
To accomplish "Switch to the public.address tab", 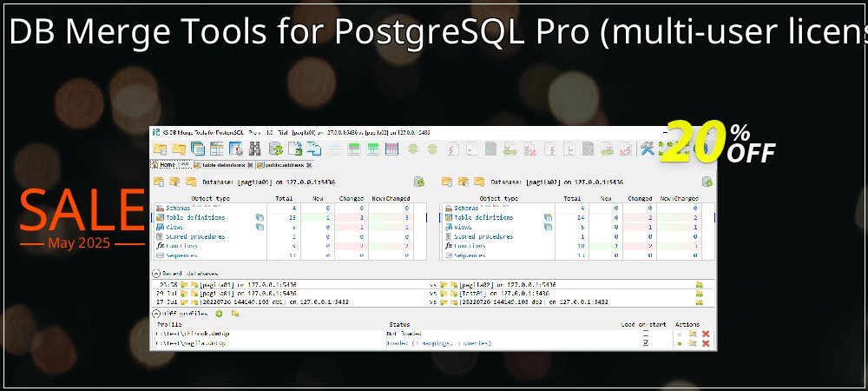I will (284, 165).
